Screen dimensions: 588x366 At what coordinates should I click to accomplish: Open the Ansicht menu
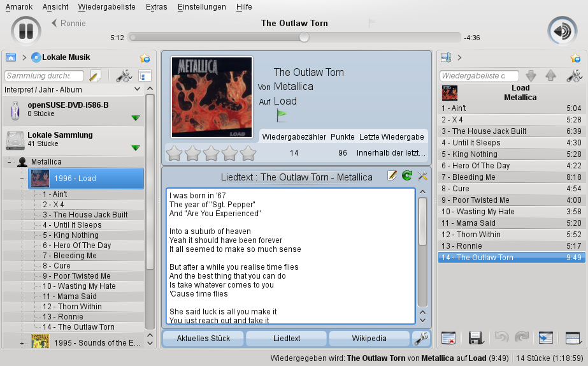[x=55, y=7]
